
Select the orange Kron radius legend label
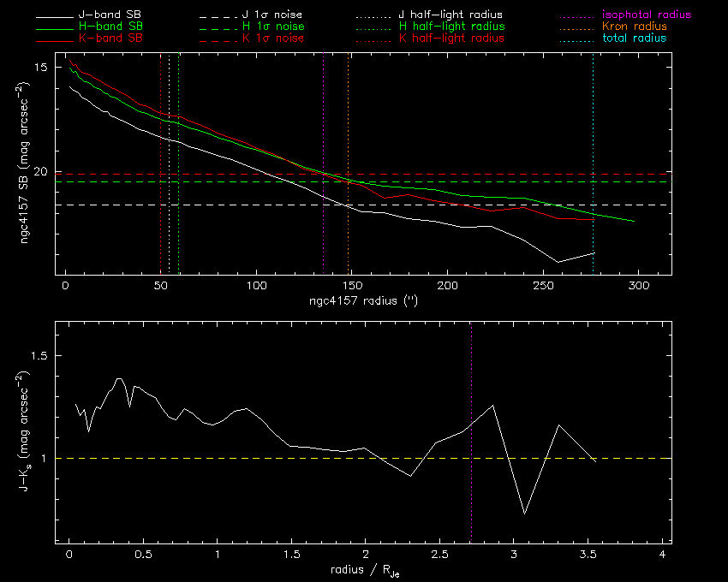(634, 27)
